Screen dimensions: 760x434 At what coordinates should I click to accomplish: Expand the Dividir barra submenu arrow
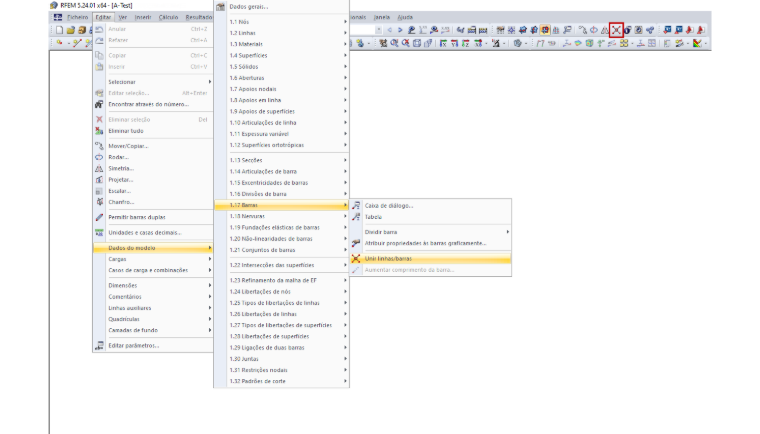[x=507, y=232]
